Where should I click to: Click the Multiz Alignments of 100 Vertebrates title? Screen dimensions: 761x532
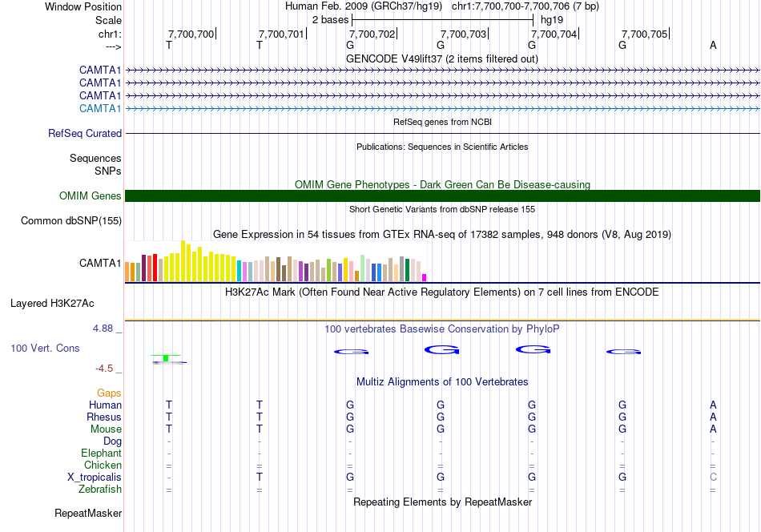tap(442, 382)
